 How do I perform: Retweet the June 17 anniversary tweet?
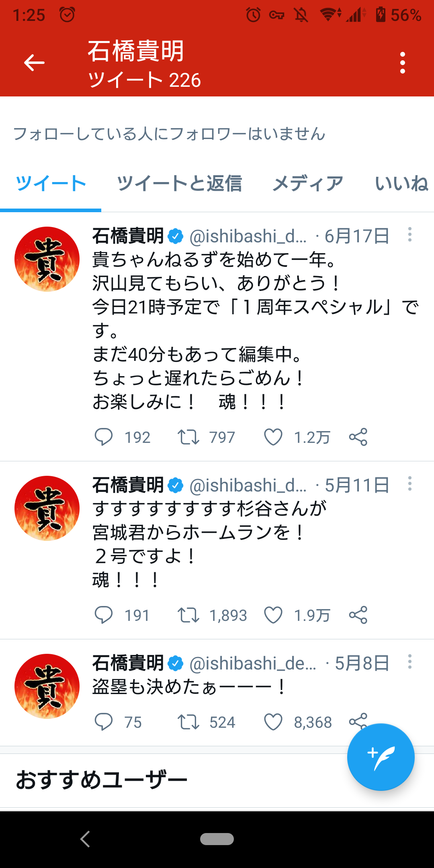click(x=188, y=437)
